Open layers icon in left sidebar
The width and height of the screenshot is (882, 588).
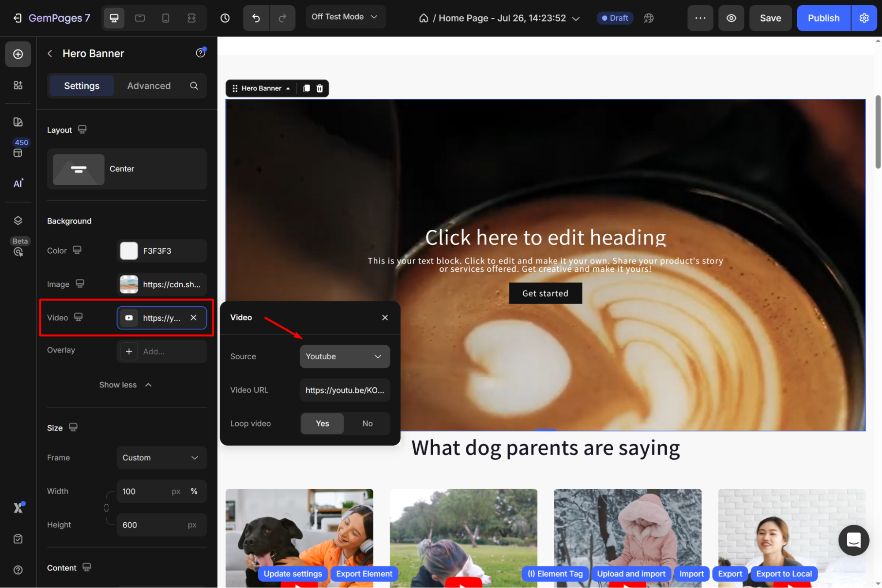(18, 221)
